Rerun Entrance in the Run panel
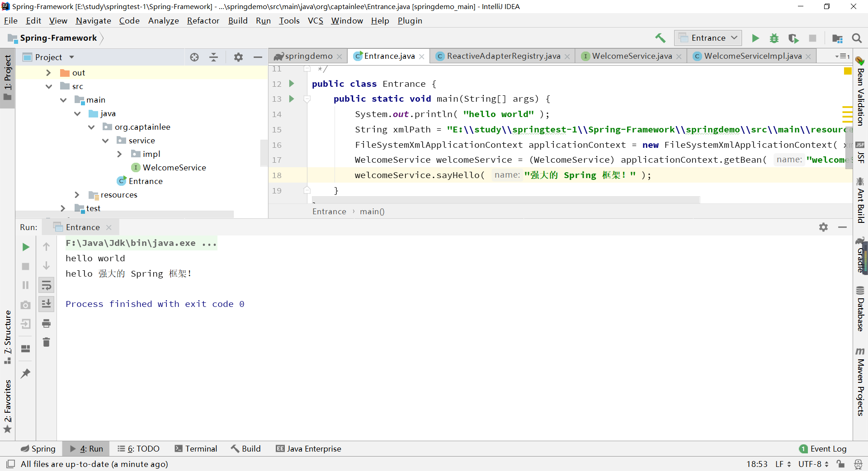 point(26,247)
